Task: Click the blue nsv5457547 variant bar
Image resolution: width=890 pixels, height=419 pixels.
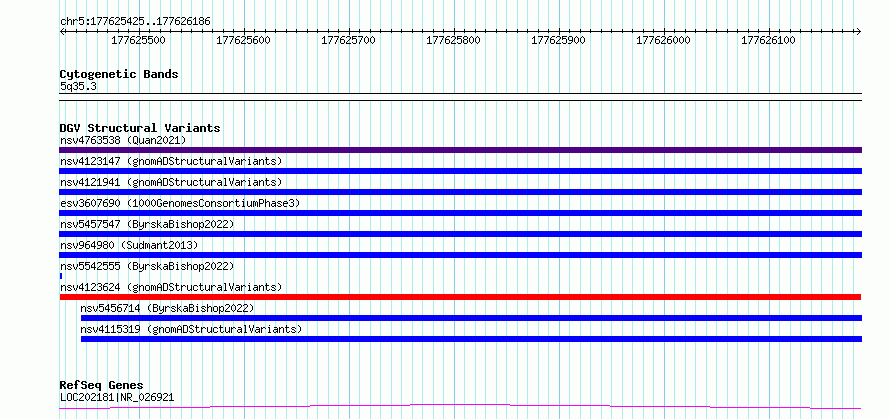Action: point(460,234)
